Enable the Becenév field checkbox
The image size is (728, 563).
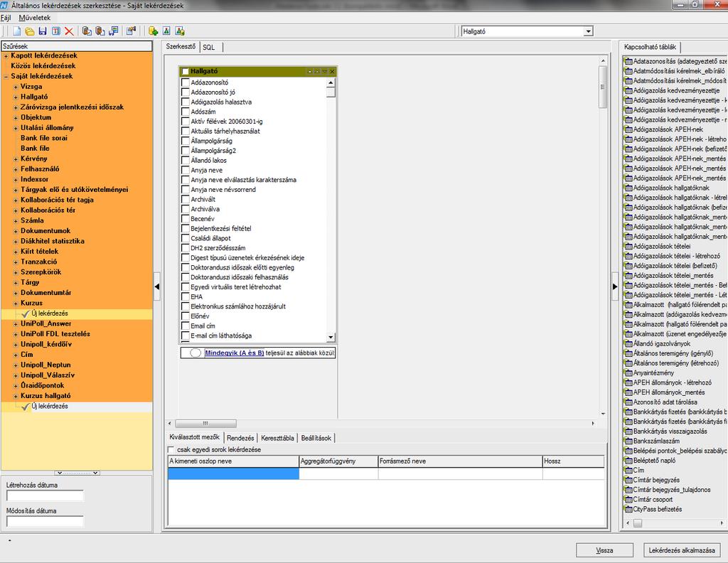(186, 219)
